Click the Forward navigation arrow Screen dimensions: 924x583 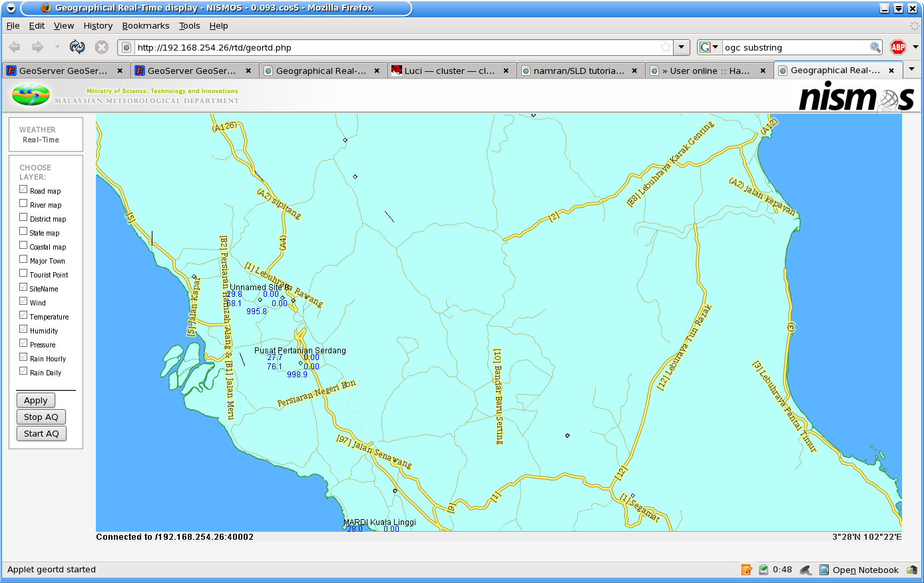pyautogui.click(x=38, y=47)
